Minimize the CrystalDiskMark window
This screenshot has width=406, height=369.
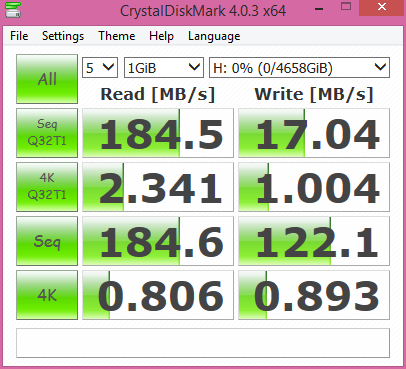tap(319, 9)
